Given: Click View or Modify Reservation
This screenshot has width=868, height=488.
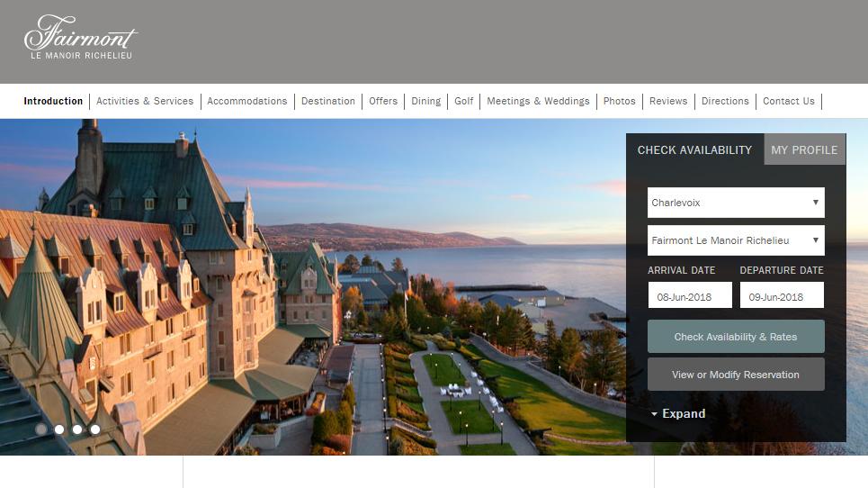Looking at the screenshot, I should coord(735,375).
